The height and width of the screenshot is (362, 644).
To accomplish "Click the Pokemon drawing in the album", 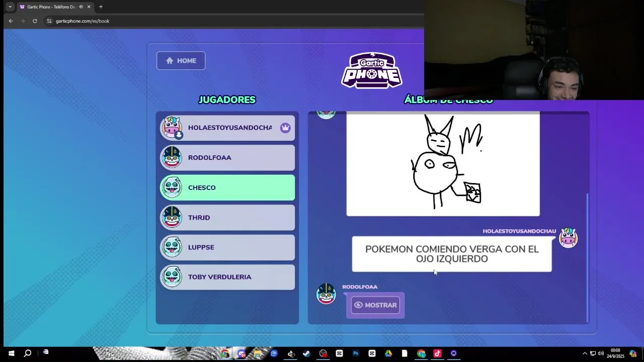I will point(443,164).
